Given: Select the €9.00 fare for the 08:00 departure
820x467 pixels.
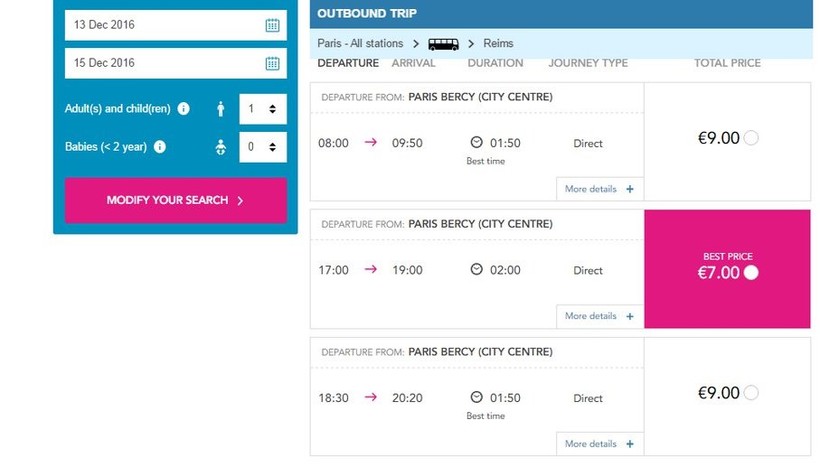Looking at the screenshot, I should [x=751, y=138].
